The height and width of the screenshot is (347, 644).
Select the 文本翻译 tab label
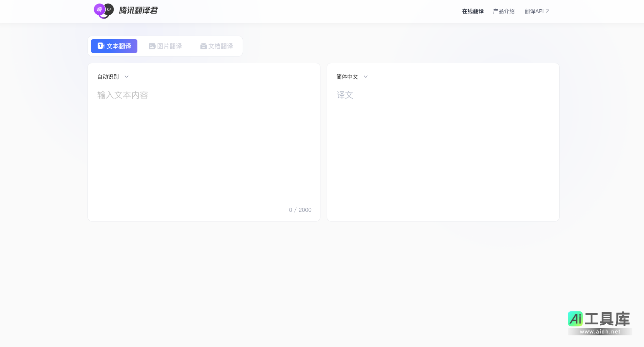click(119, 46)
